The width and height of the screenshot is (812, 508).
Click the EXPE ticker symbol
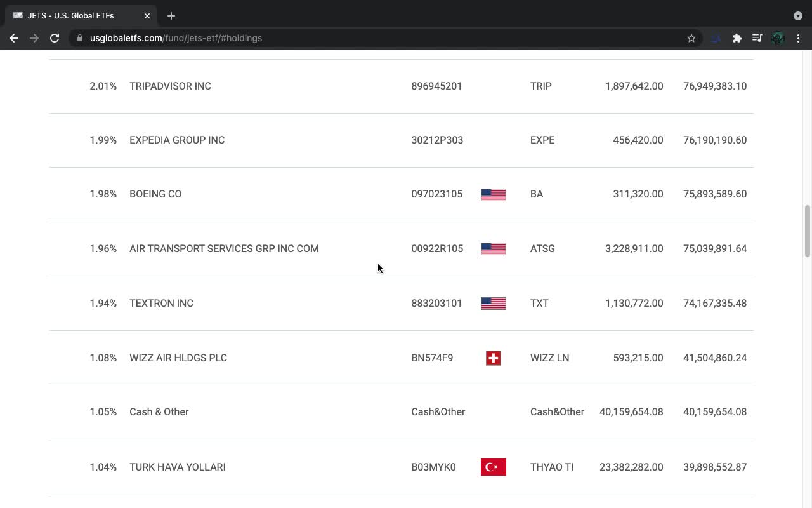coord(542,140)
